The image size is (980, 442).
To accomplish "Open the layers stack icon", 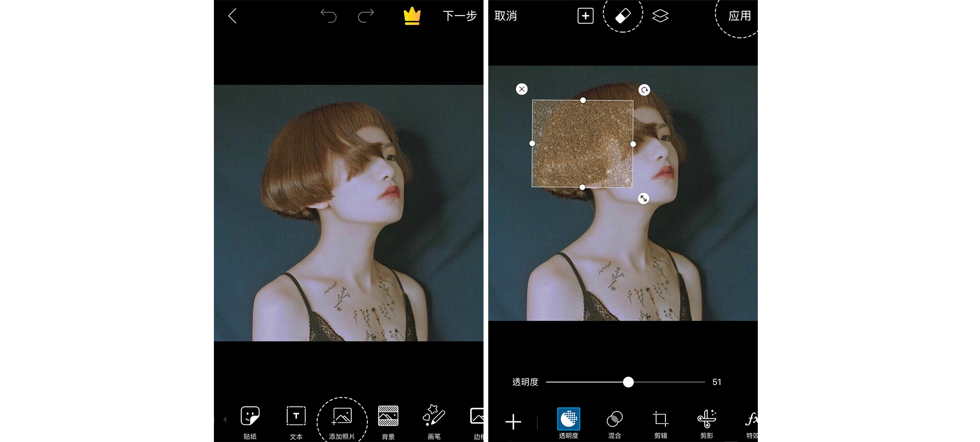I will 660,16.
